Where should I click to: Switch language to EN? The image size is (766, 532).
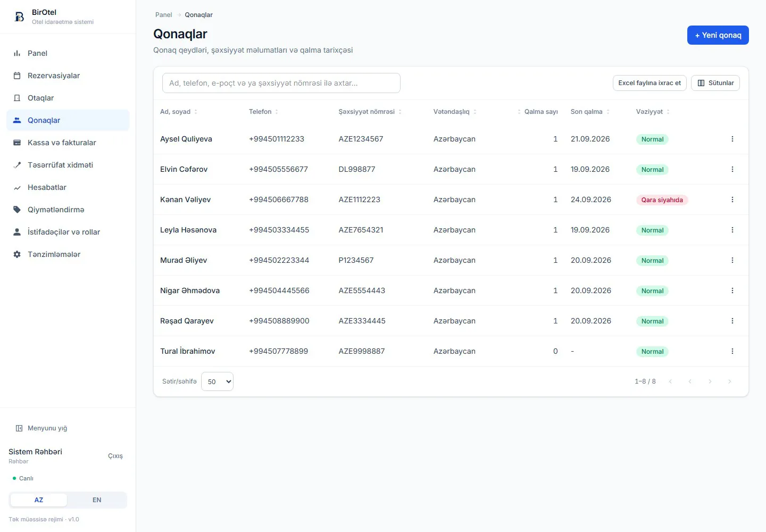tap(97, 500)
